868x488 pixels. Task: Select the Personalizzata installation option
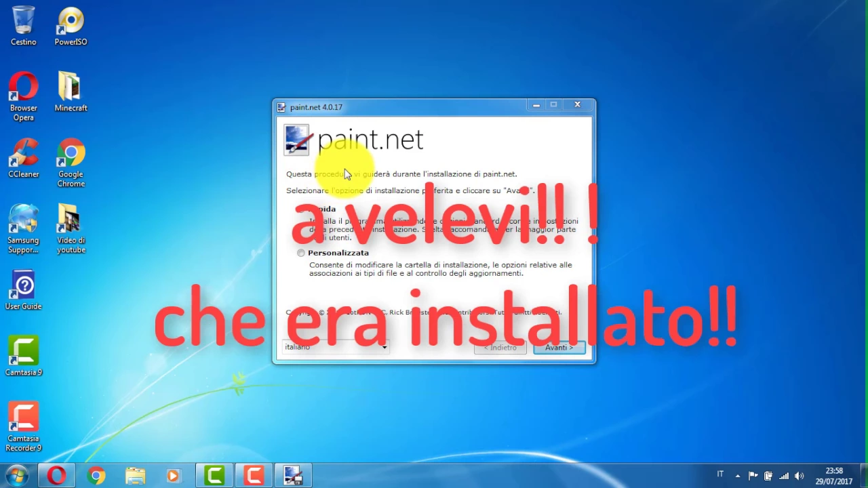pyautogui.click(x=301, y=253)
